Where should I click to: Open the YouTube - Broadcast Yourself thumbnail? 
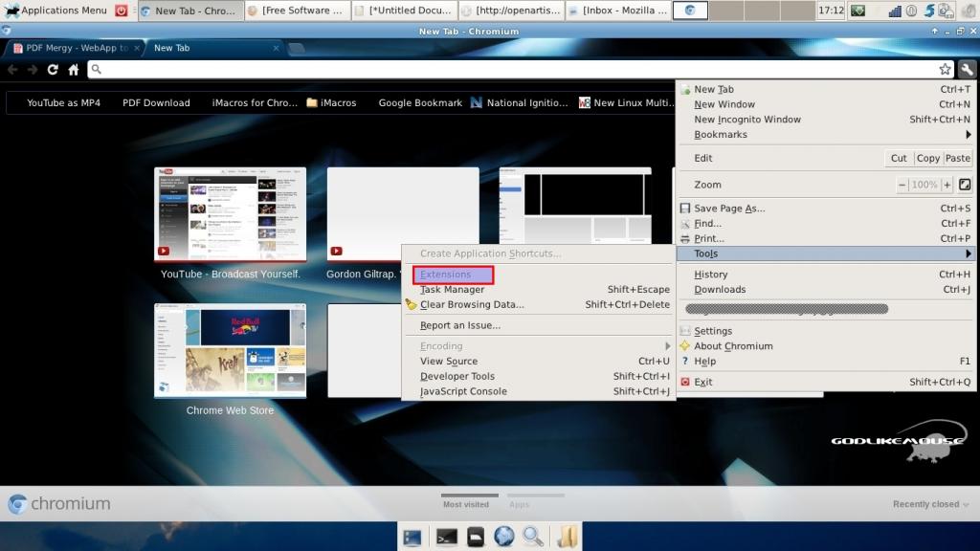tap(230, 214)
